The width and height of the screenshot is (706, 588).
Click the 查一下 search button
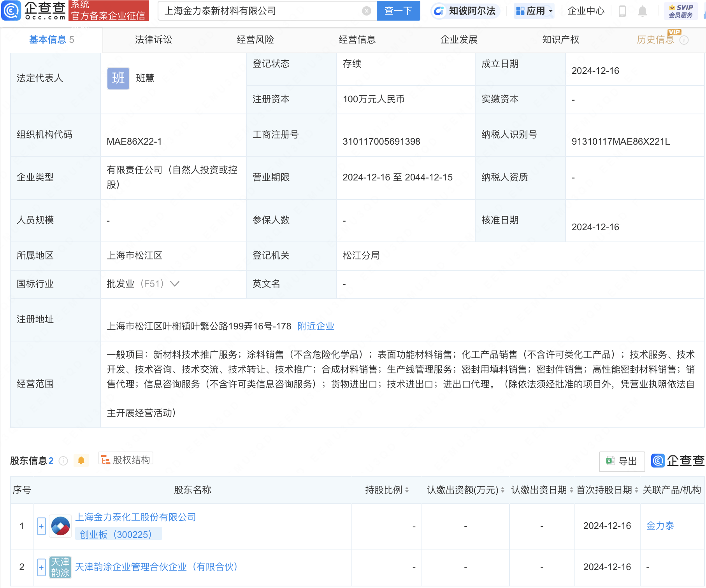click(x=398, y=11)
